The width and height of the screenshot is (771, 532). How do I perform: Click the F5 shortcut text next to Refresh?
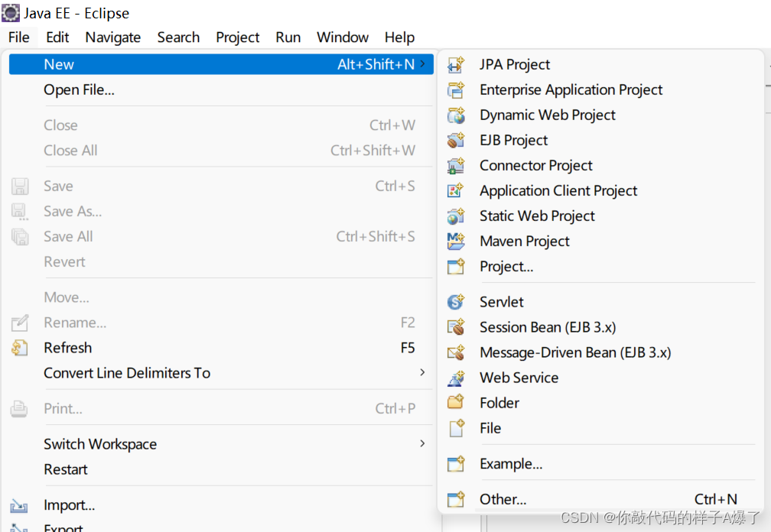[x=408, y=348]
